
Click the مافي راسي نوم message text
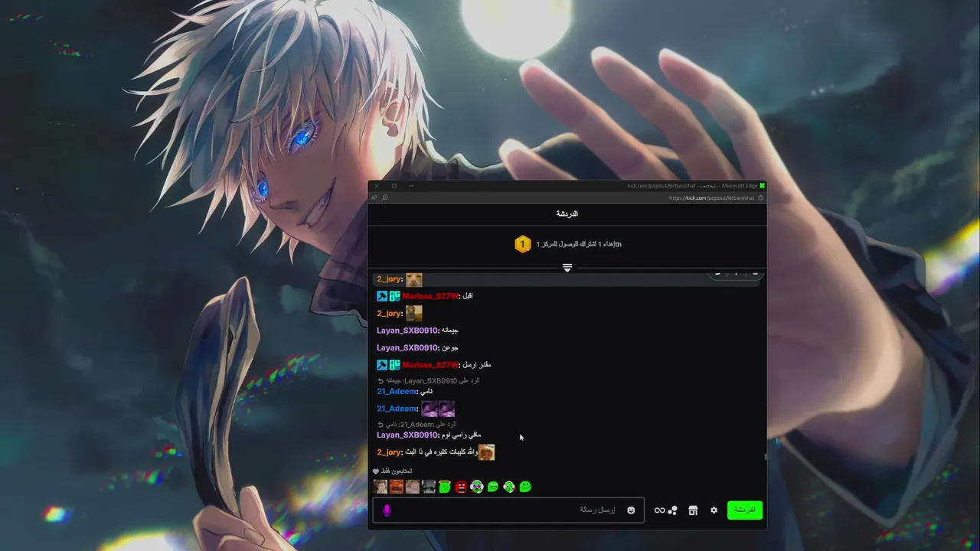click(x=462, y=435)
